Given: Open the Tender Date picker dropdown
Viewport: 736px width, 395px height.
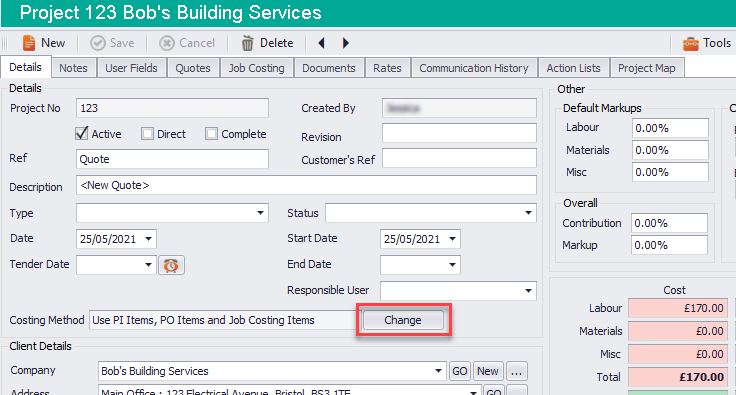Looking at the screenshot, I should pyautogui.click(x=148, y=265).
